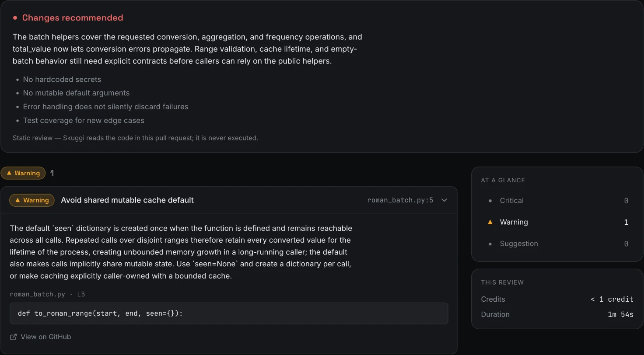Click the AT A GLANCE panel heading
644x355 pixels.
pos(503,180)
